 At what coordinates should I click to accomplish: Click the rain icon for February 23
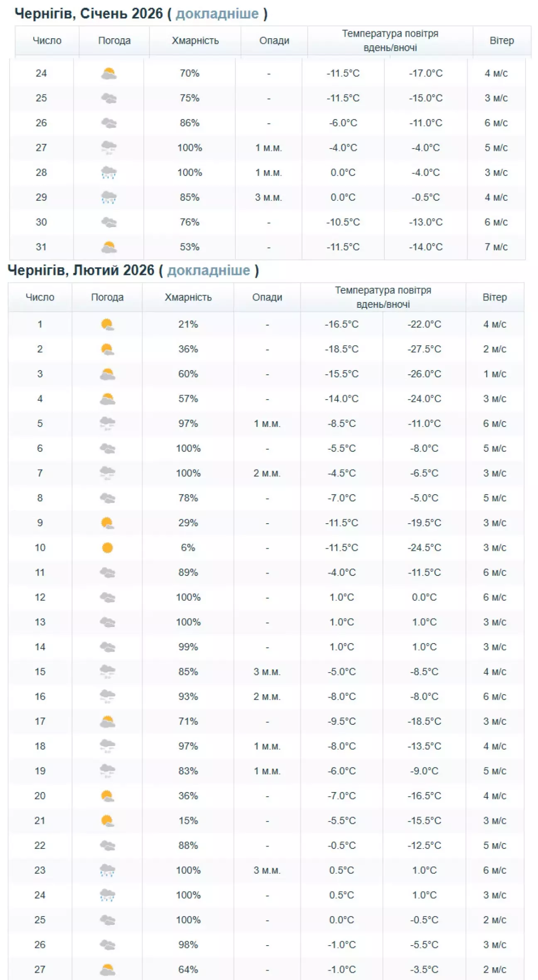point(107,870)
